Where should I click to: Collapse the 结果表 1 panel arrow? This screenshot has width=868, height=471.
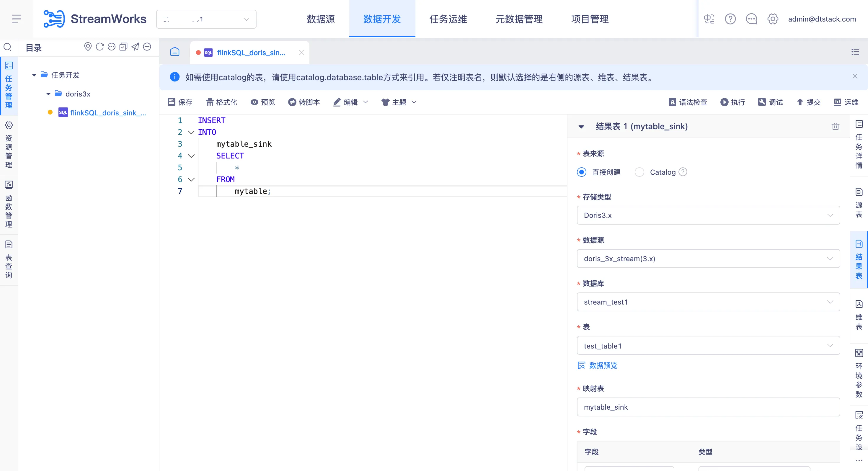pyautogui.click(x=581, y=127)
